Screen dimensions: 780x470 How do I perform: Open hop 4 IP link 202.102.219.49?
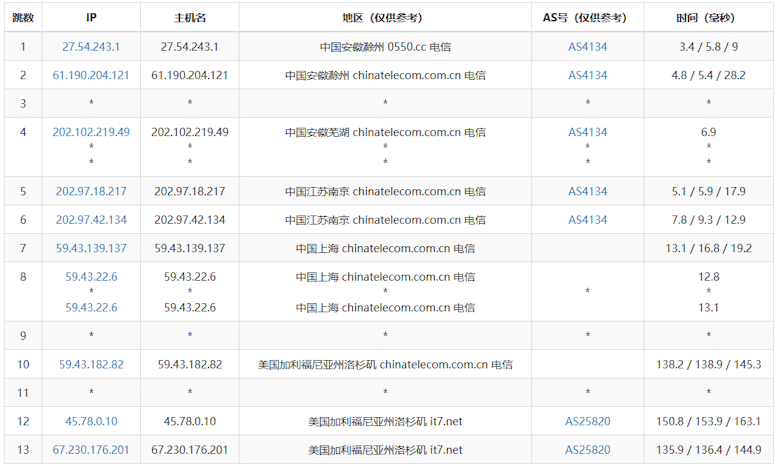pyautogui.click(x=91, y=132)
